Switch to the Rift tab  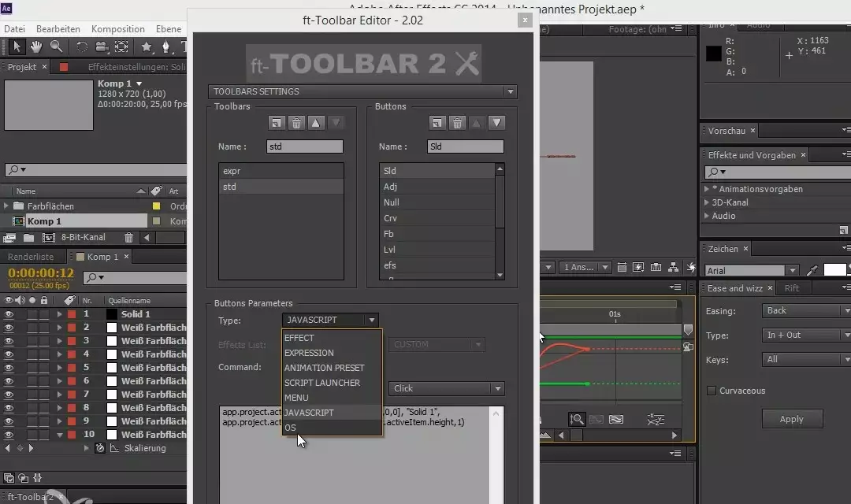tap(792, 288)
